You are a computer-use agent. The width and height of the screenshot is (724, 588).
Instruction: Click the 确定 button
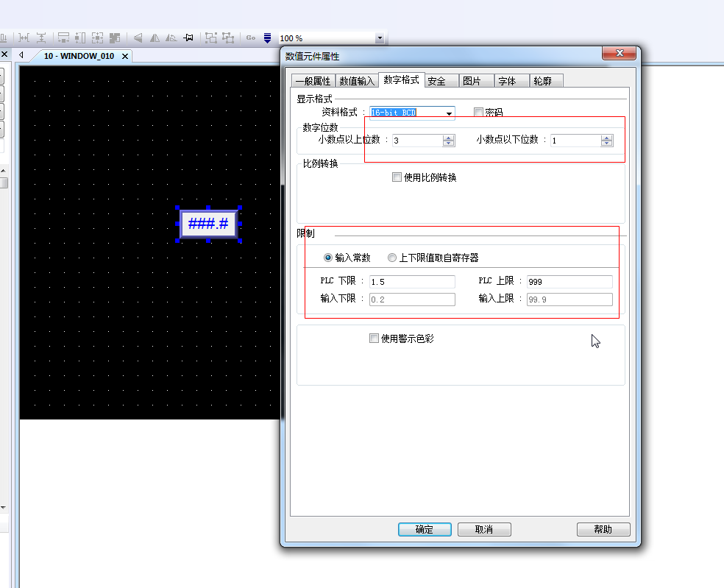[424, 529]
